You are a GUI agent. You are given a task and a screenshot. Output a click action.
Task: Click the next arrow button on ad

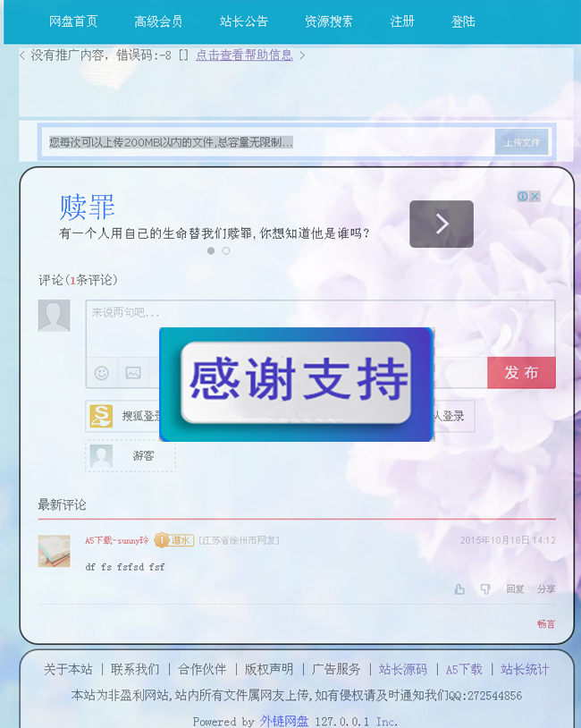(442, 224)
